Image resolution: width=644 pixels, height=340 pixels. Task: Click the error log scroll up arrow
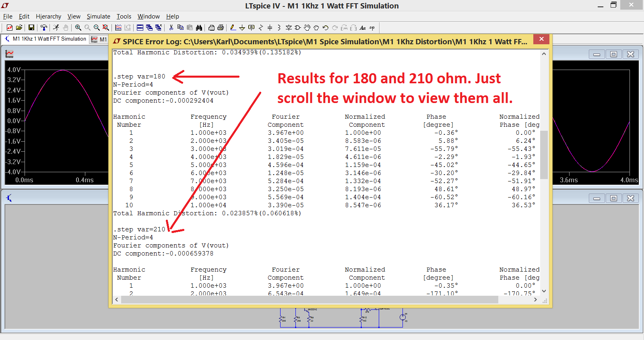click(x=544, y=54)
